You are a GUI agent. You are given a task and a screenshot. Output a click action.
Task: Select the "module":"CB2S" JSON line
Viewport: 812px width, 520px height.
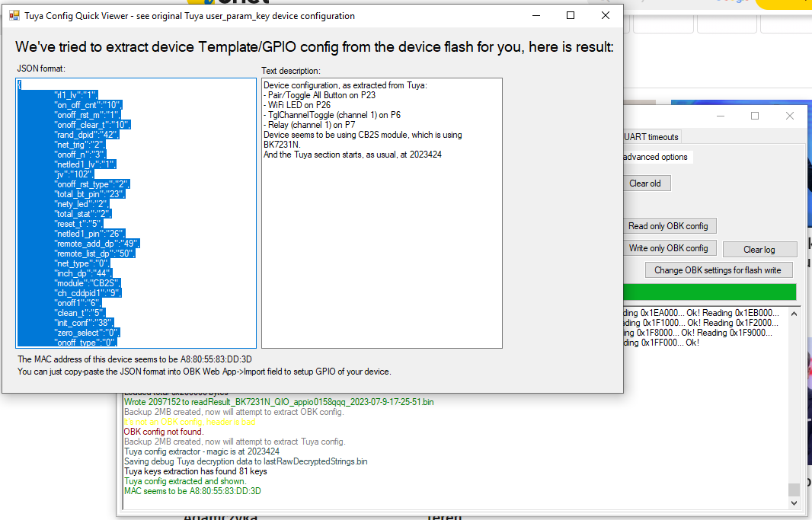point(88,283)
